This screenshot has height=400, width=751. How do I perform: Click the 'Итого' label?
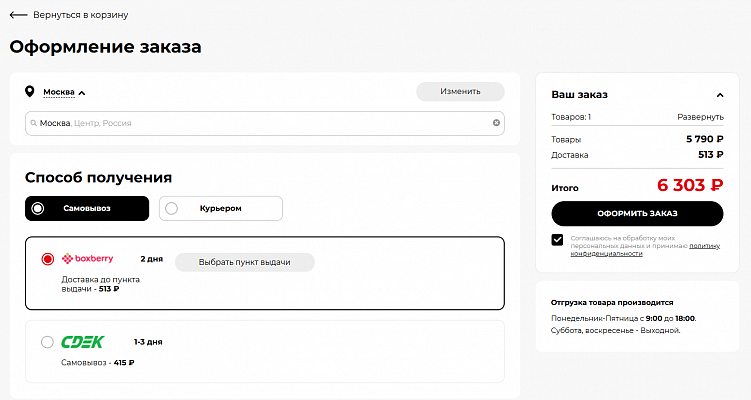[x=565, y=188]
